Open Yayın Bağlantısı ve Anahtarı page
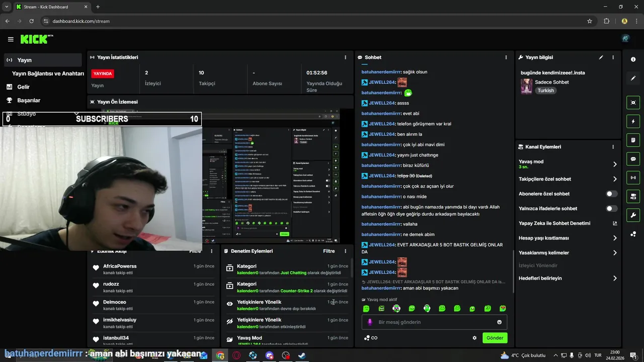The image size is (644, 362). (47, 73)
